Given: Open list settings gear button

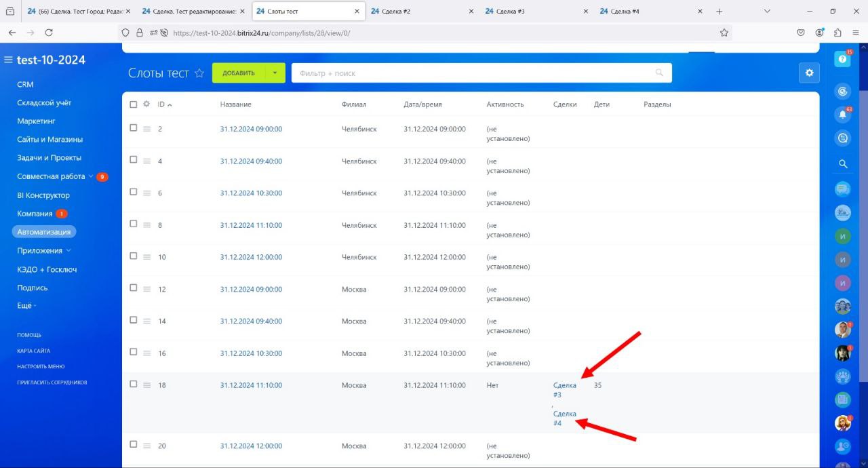Looking at the screenshot, I should tap(808, 73).
